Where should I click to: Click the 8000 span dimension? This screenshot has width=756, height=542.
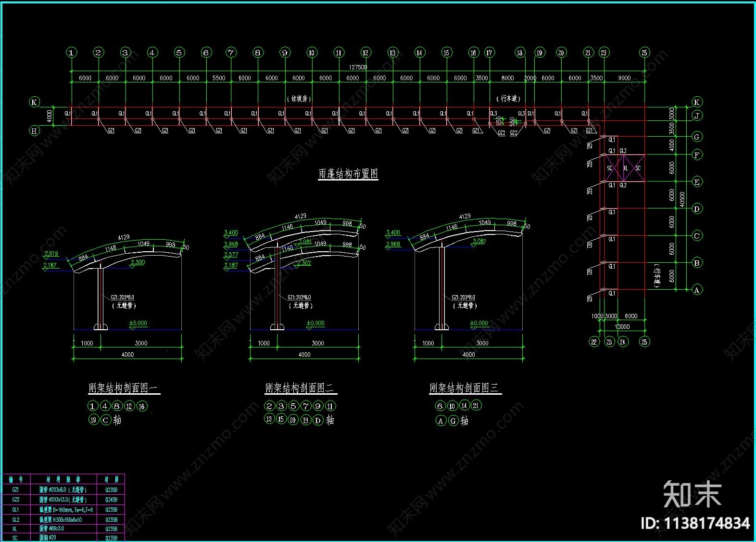[x=507, y=78]
